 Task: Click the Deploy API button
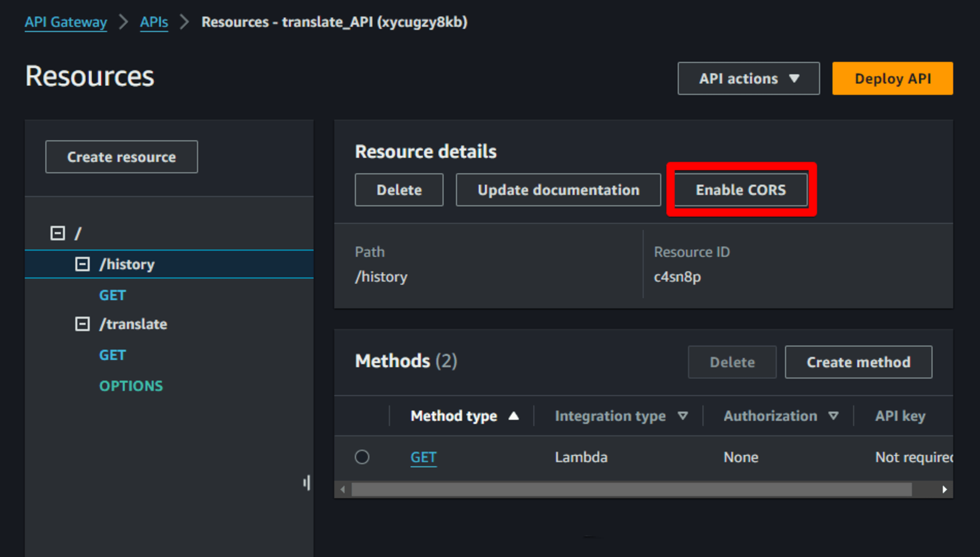point(892,78)
